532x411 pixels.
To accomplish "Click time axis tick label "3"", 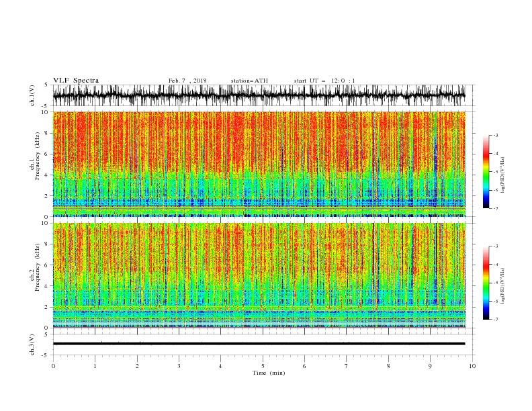I will click(179, 366).
